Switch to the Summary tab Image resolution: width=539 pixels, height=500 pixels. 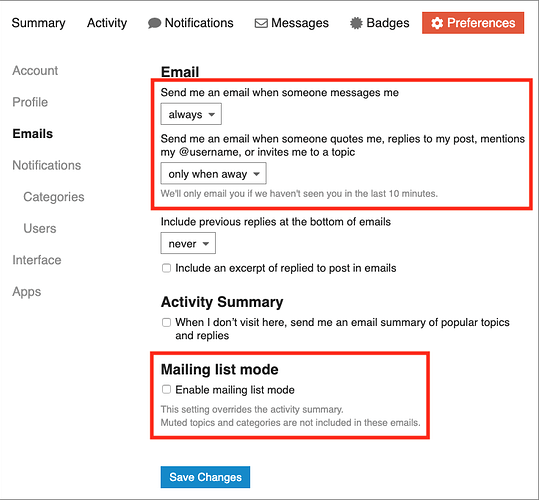pos(38,23)
